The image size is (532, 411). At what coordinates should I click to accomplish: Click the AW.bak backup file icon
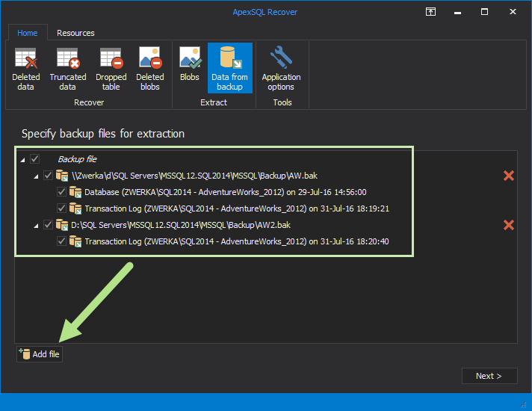[x=62, y=176]
